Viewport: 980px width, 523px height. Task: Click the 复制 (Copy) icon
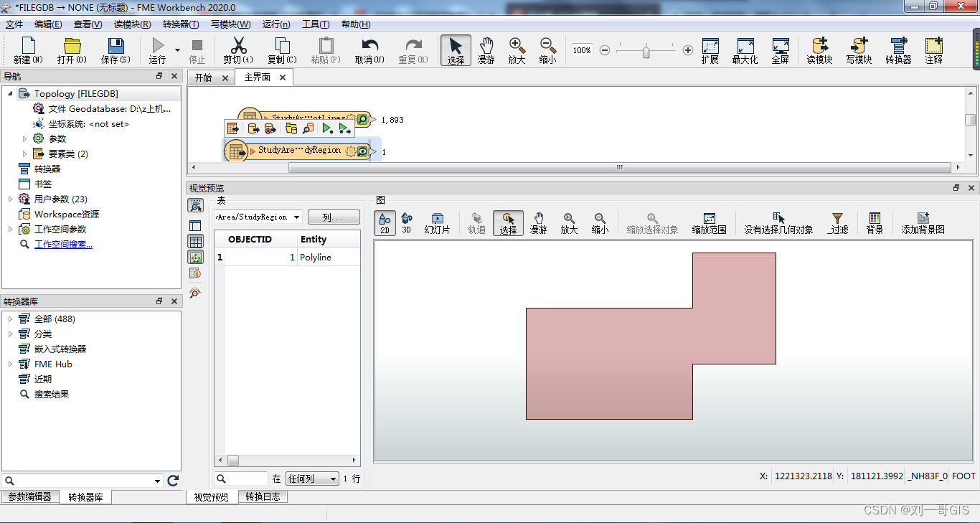[x=282, y=51]
